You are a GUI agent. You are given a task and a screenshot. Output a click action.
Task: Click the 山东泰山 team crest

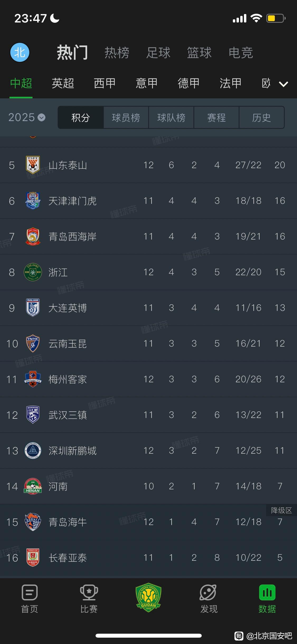pyautogui.click(x=33, y=165)
